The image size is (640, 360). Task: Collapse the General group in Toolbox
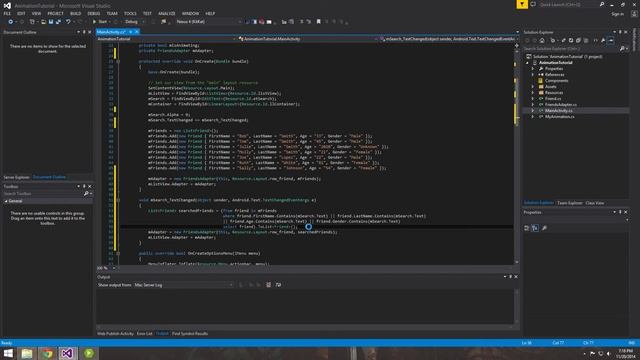pos(6,201)
